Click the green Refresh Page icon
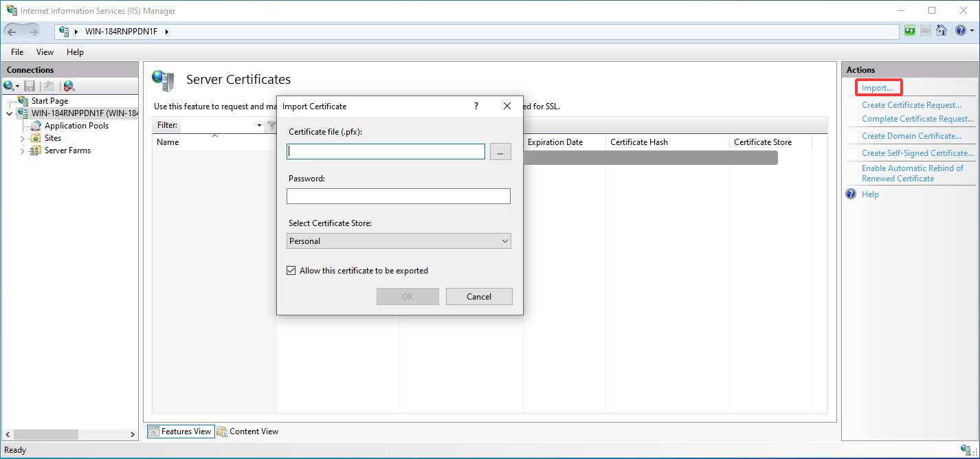The width and height of the screenshot is (980, 459). pos(910,31)
